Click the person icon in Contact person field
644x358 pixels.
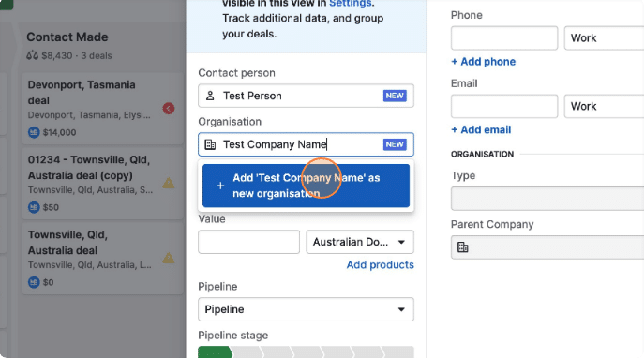(210, 96)
